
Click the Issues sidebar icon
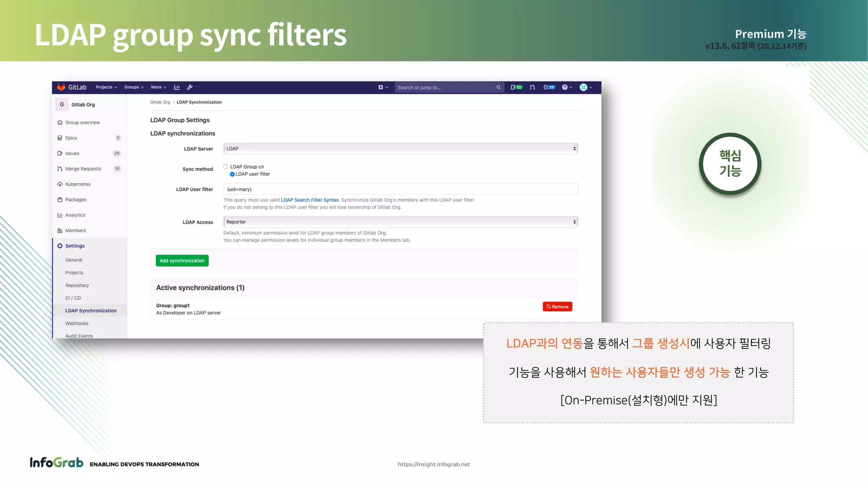point(60,153)
